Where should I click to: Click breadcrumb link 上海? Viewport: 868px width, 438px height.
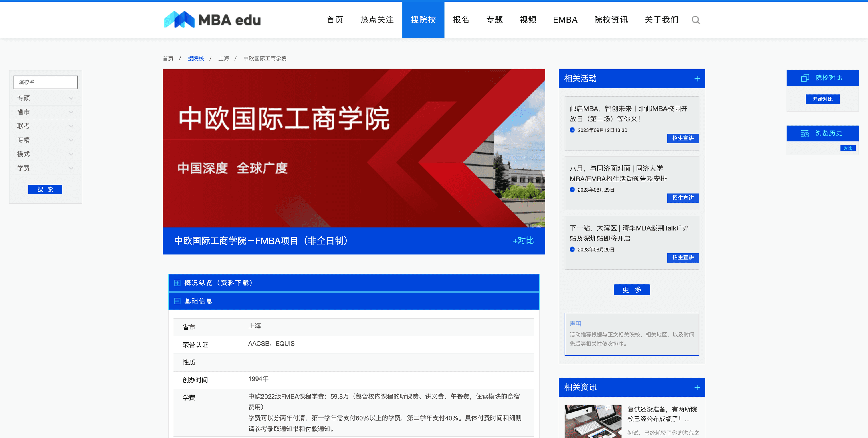point(223,58)
